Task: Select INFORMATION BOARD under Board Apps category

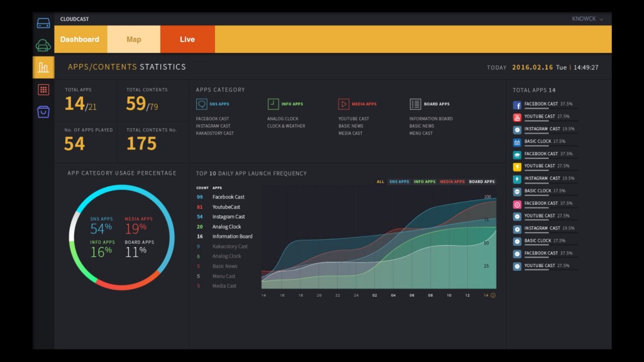Action: [431, 119]
